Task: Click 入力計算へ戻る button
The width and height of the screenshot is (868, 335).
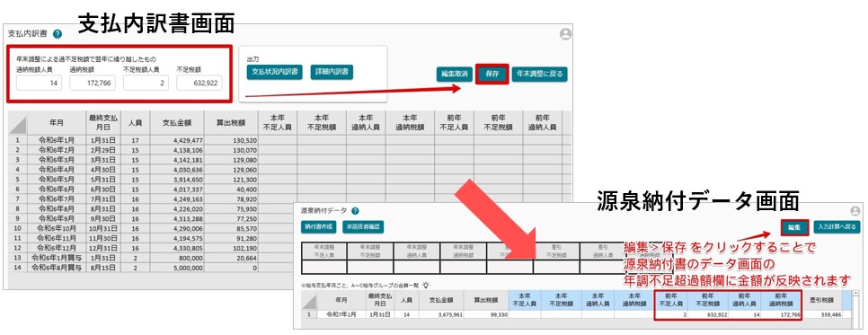Action: tap(837, 226)
